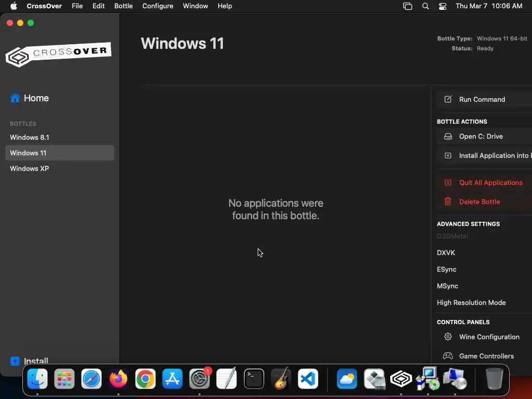Image resolution: width=532 pixels, height=399 pixels.
Task: Launch Google Chrome from the Dock
Action: pyautogui.click(x=145, y=379)
